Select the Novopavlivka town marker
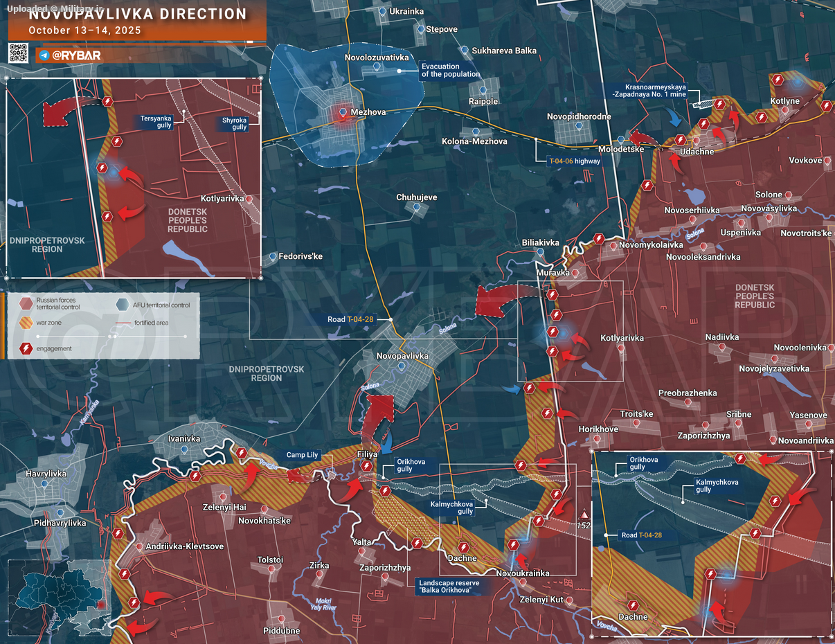Screen dimensions: 835x644 click(x=402, y=367)
